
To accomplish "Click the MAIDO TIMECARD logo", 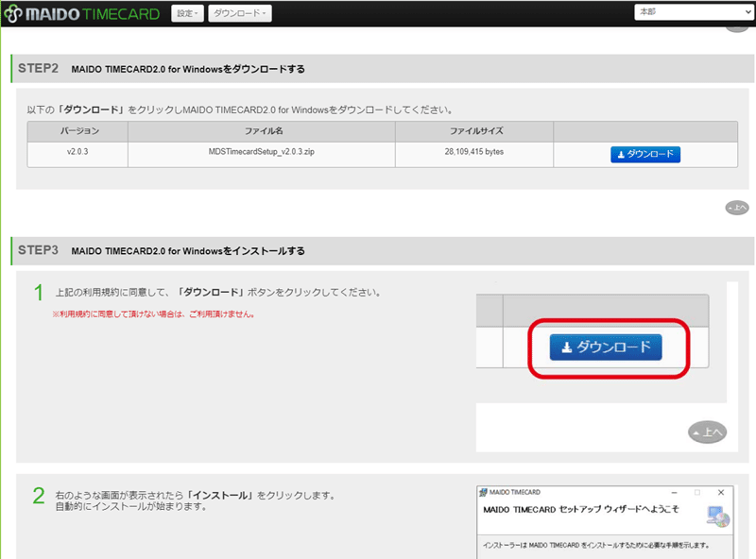I will tap(81, 13).
